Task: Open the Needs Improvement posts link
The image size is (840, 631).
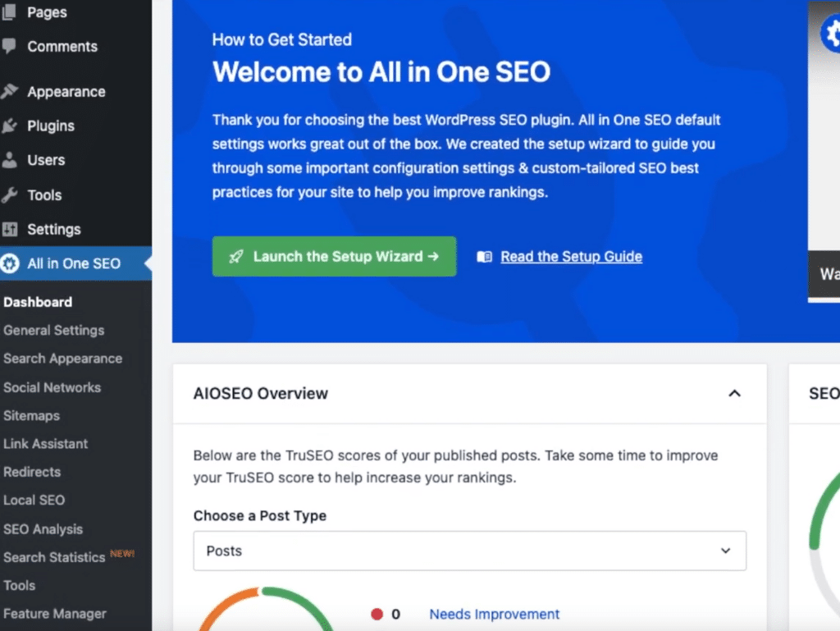Action: (494, 614)
